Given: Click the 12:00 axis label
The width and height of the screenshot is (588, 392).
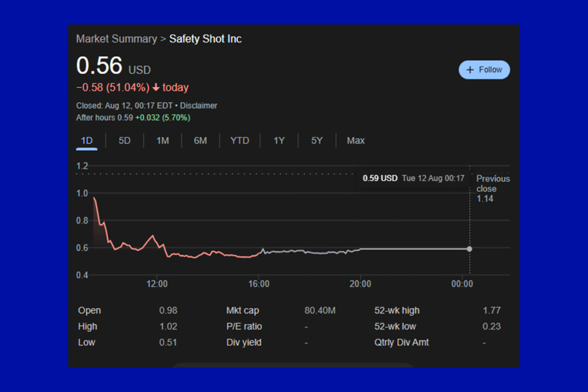Looking at the screenshot, I should pyautogui.click(x=157, y=284).
